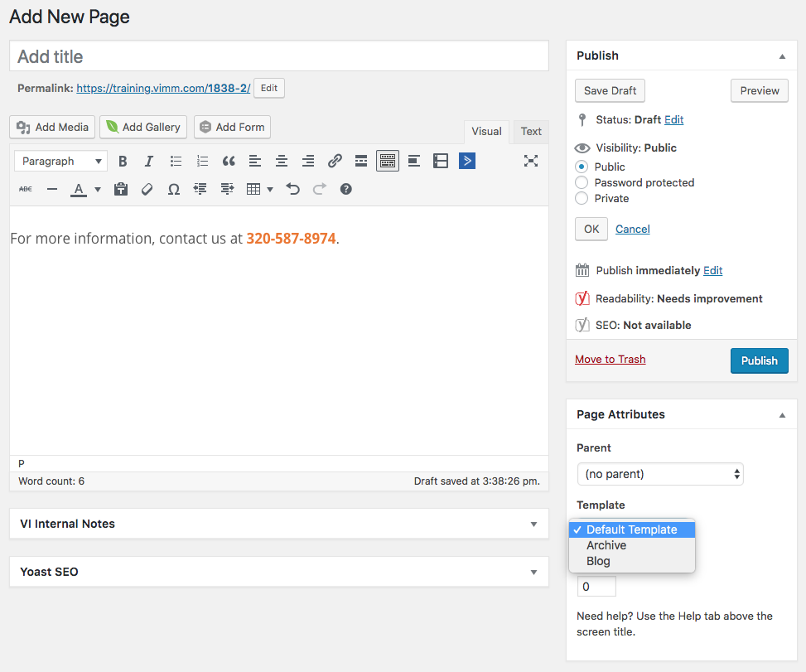Collapse the Page Attributes panel
The width and height of the screenshot is (806, 672).
click(x=782, y=415)
